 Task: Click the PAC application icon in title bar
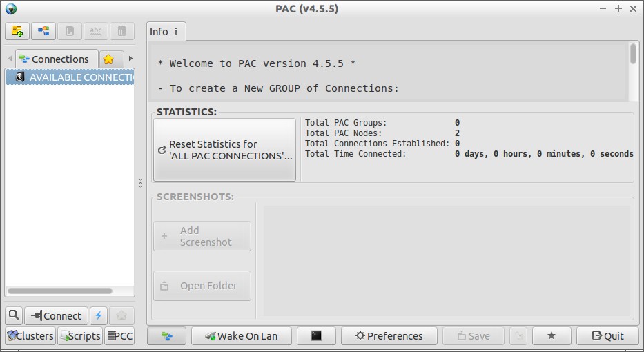pos(11,8)
